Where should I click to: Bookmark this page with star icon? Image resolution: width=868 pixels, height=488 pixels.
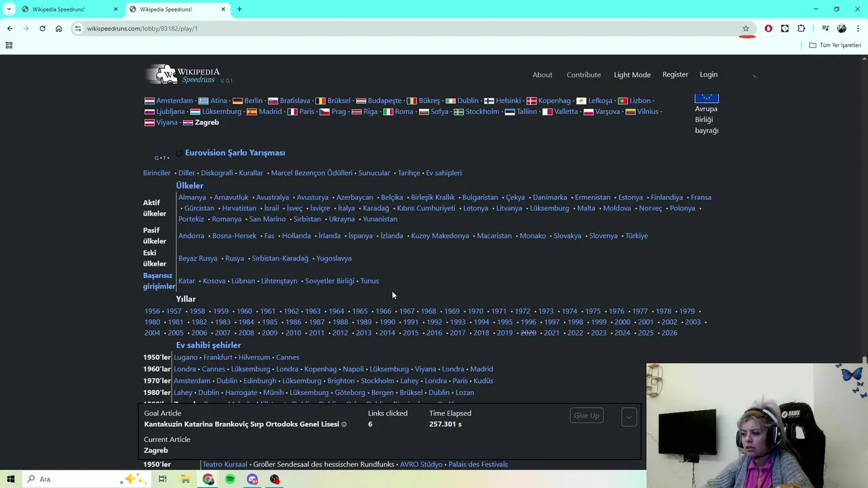(746, 28)
